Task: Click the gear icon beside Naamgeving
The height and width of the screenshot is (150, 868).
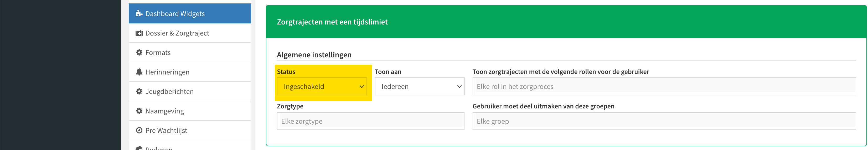Action: click(139, 111)
